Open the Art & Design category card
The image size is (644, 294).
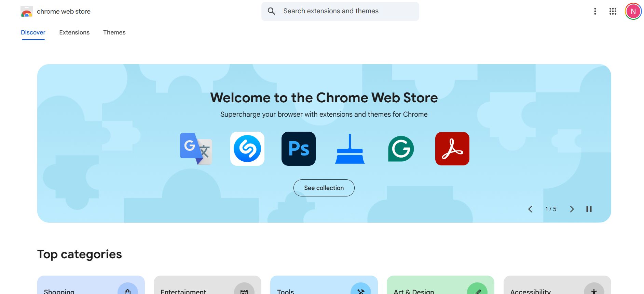point(440,285)
